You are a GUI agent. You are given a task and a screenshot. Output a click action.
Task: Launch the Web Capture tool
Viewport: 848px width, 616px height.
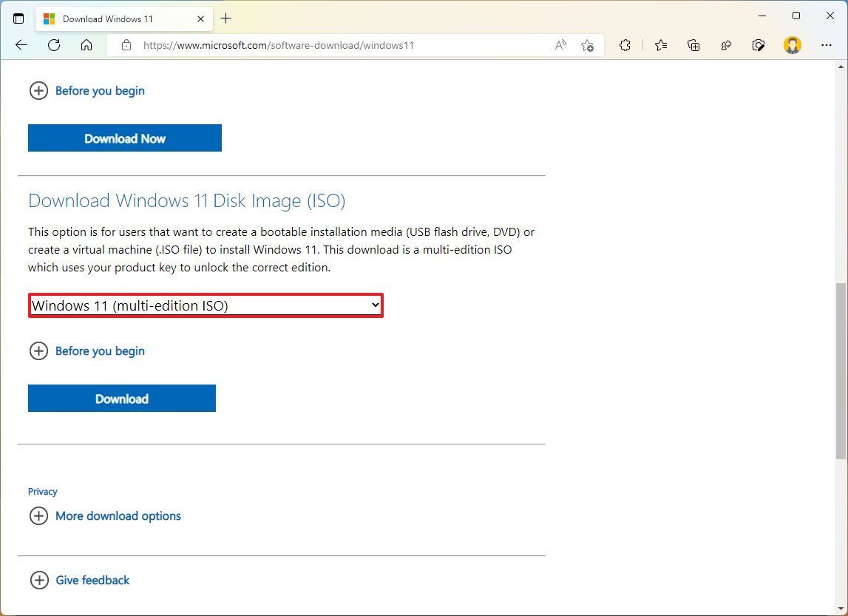point(759,45)
